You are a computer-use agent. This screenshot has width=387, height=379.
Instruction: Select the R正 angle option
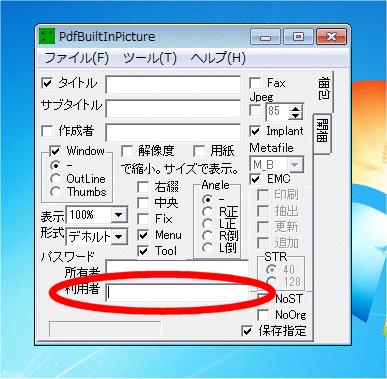207,211
